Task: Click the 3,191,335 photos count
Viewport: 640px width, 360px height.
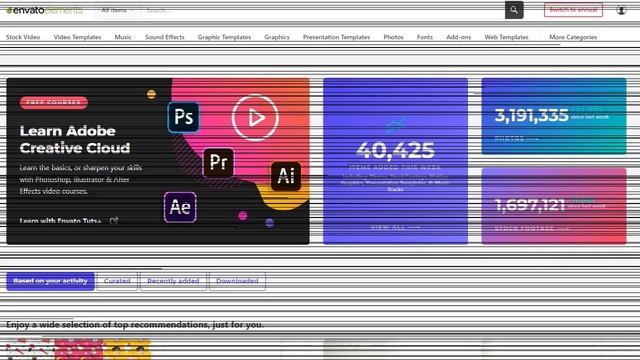Action: pos(531,116)
